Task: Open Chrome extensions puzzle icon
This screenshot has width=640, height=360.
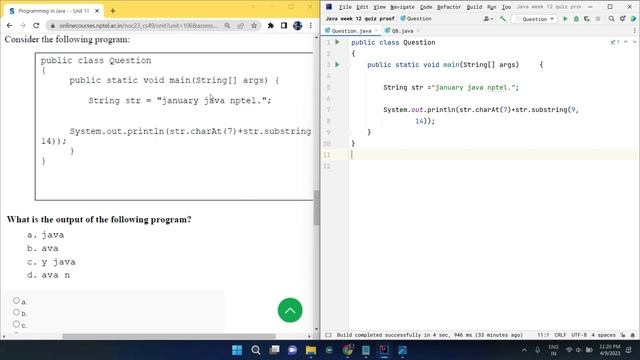Action: tap(270, 25)
